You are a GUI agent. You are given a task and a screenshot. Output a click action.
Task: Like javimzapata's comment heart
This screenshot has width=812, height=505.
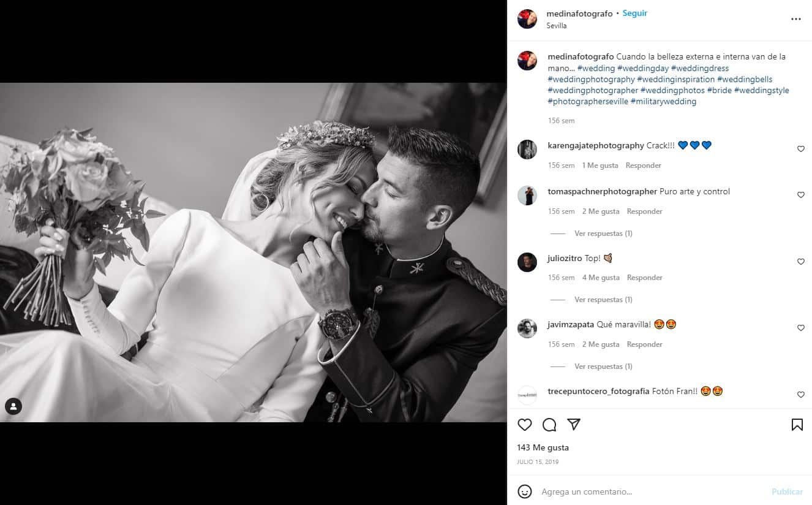click(800, 328)
